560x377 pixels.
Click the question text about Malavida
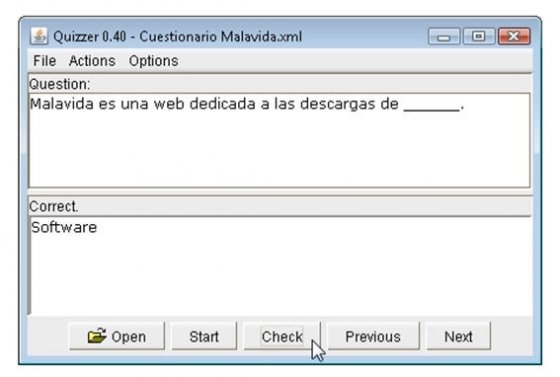coord(247,104)
